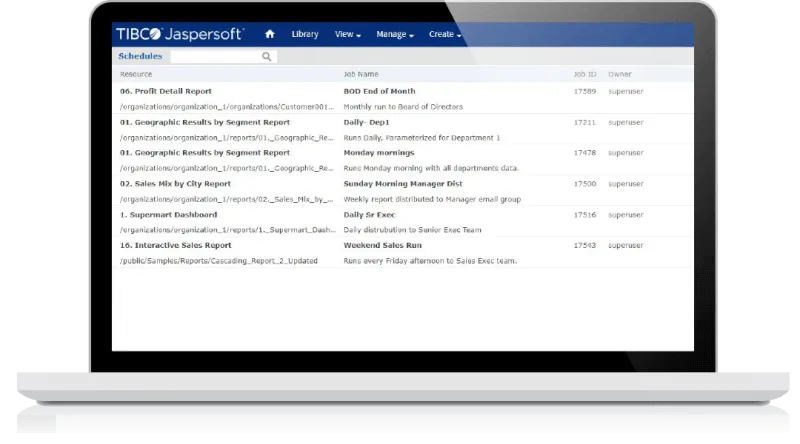Image resolution: width=800 pixels, height=444 pixels.
Task: Sort by the Job ID column header
Action: [585, 74]
